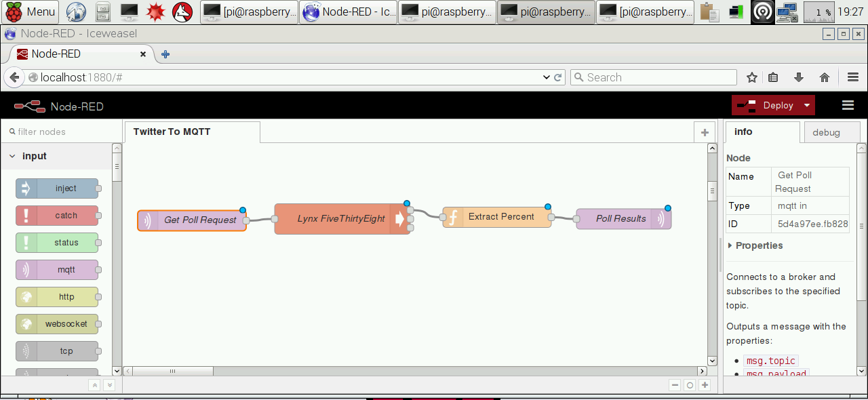Select the mqtt node in the palette
Image resolution: width=868 pixels, height=400 pixels.
(57, 270)
